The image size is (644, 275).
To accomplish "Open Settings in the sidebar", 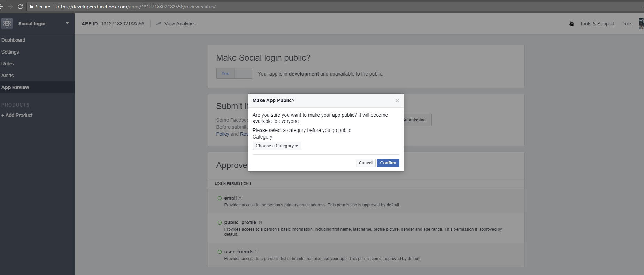I will 10,52.
